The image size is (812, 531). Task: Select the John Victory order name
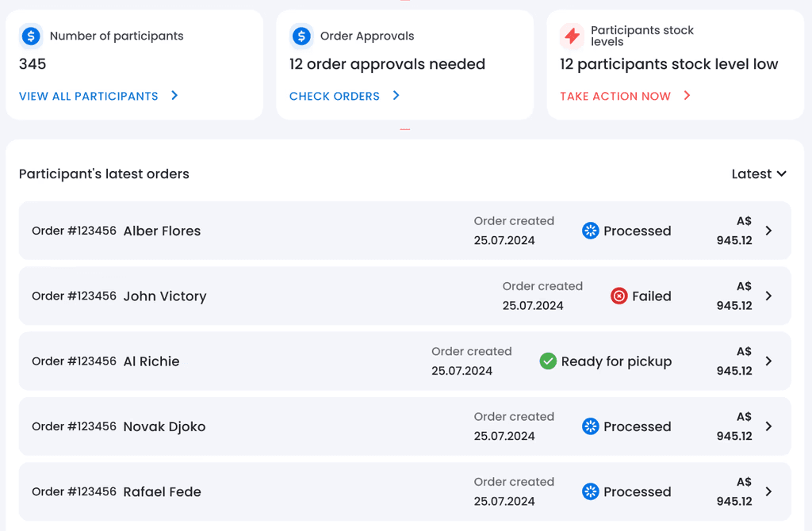(x=165, y=296)
